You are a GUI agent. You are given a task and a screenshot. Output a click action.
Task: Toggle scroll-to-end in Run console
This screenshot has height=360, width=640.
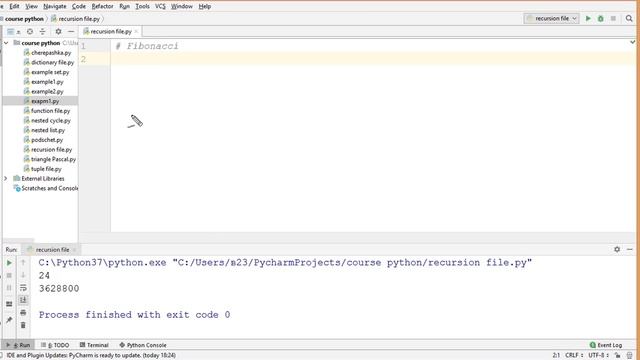[23, 300]
